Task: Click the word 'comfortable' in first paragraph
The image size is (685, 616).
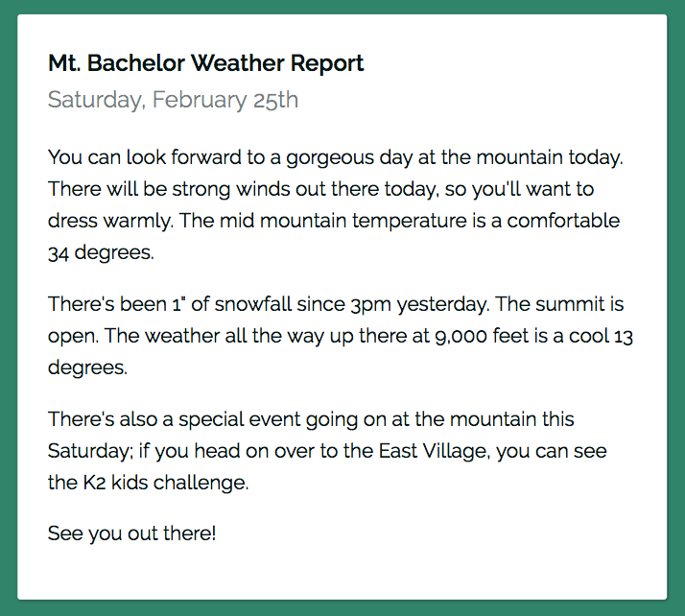Action: 563,221
